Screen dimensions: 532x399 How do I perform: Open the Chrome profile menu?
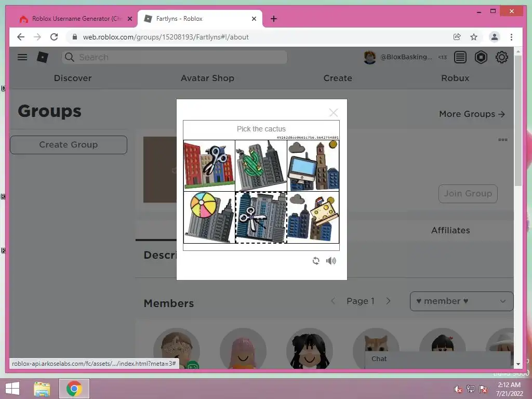(495, 37)
